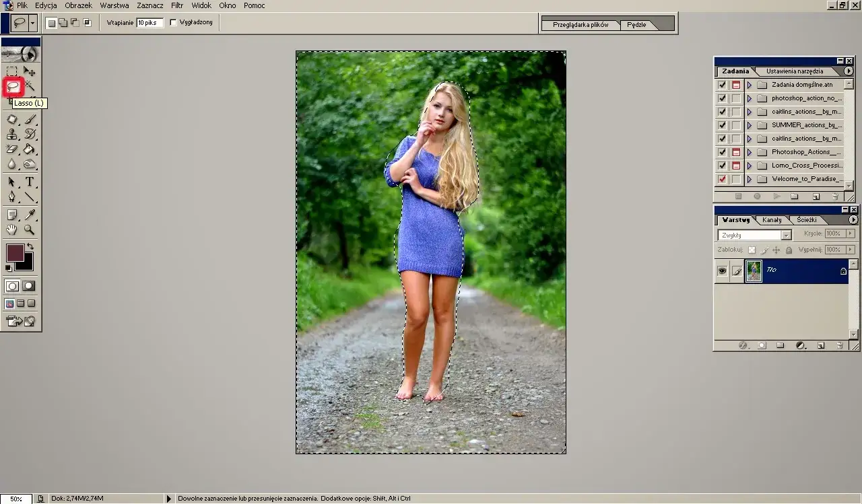The height and width of the screenshot is (504, 862).
Task: Uncheck photoshop_action_no_ action set
Action: click(x=722, y=98)
